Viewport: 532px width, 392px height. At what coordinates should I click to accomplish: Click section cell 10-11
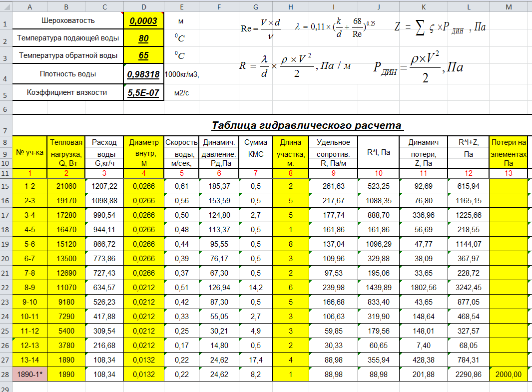click(30, 317)
